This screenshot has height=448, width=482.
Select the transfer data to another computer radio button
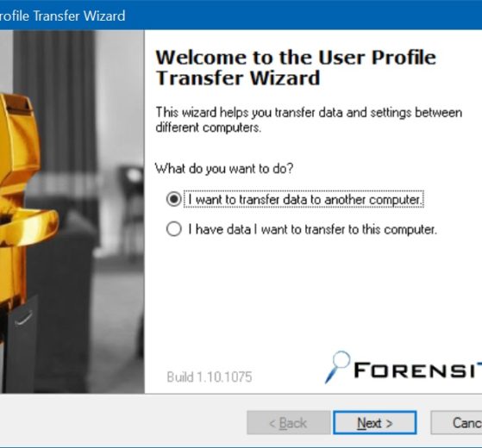coord(173,199)
